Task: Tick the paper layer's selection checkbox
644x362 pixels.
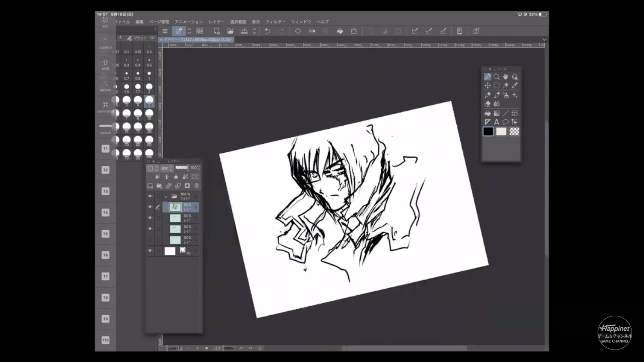Action: (158, 251)
